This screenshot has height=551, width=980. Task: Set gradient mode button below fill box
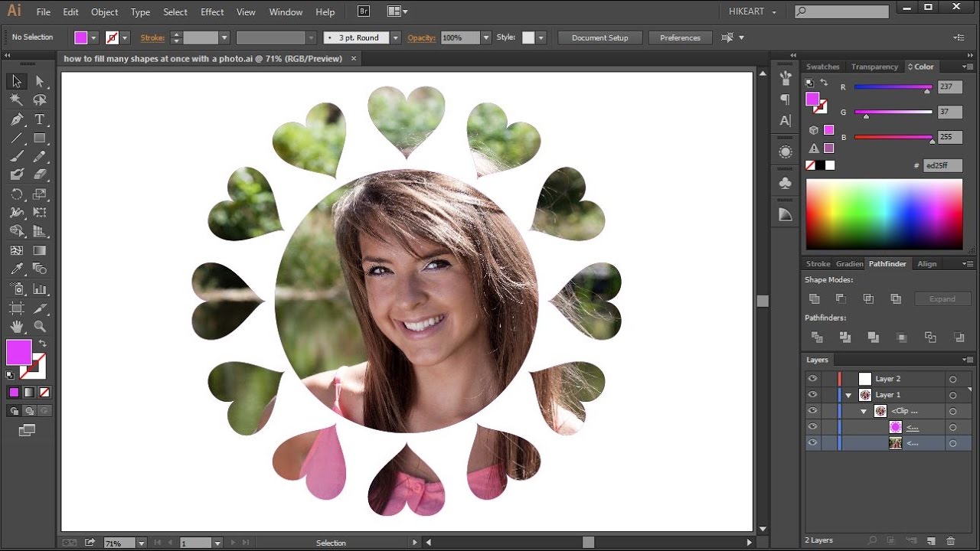click(29, 393)
